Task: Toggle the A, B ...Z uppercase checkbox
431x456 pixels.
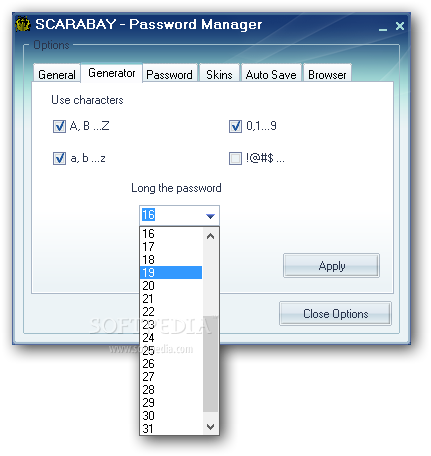Action: 59,126
